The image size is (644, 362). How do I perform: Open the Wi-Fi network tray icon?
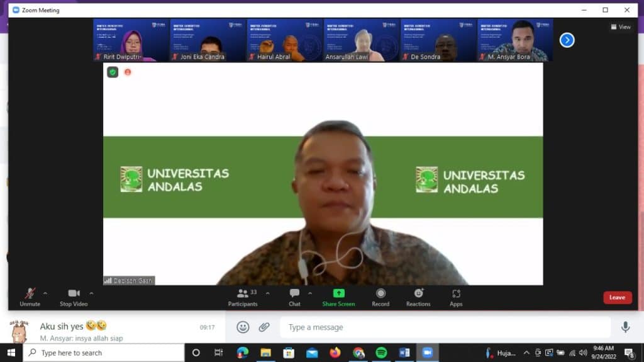[x=572, y=353]
